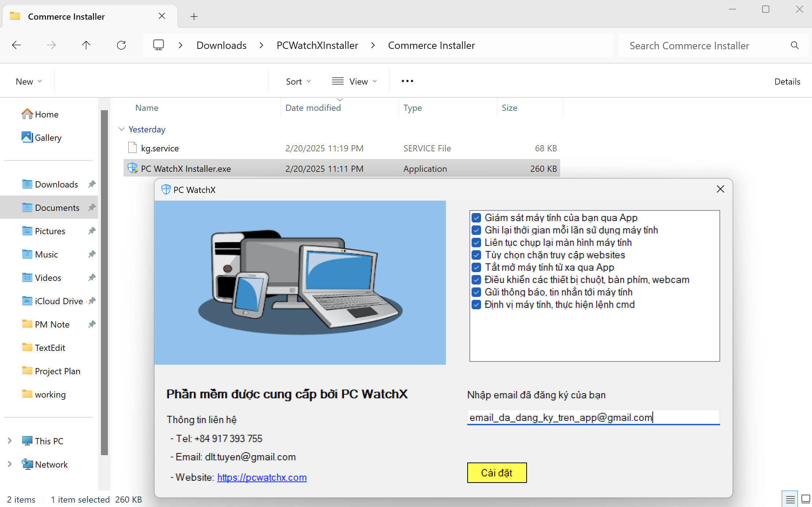Uncheck Điều khiển các thiết bị chuột, bàn phím
This screenshot has width=812, height=507.
pyautogui.click(x=476, y=280)
